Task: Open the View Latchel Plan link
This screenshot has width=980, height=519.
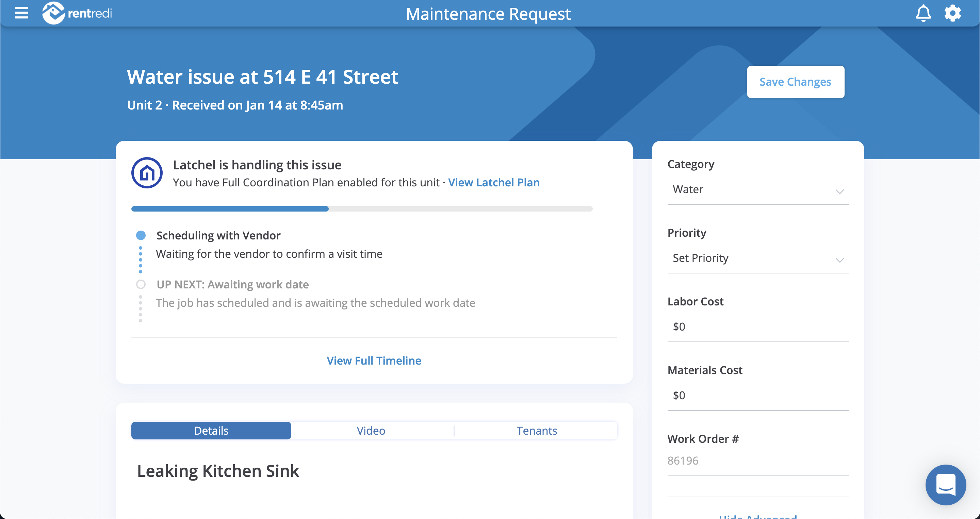Action: 494,183
